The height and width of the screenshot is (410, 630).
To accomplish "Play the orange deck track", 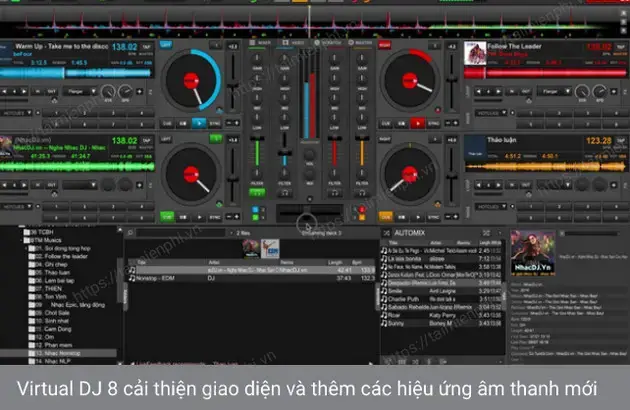I will coord(417,217).
